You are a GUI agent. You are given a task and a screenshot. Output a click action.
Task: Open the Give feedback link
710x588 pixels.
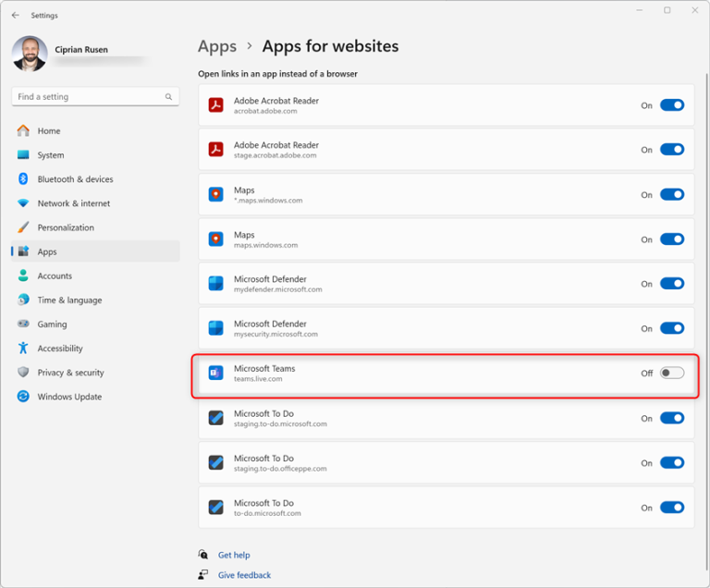click(244, 575)
